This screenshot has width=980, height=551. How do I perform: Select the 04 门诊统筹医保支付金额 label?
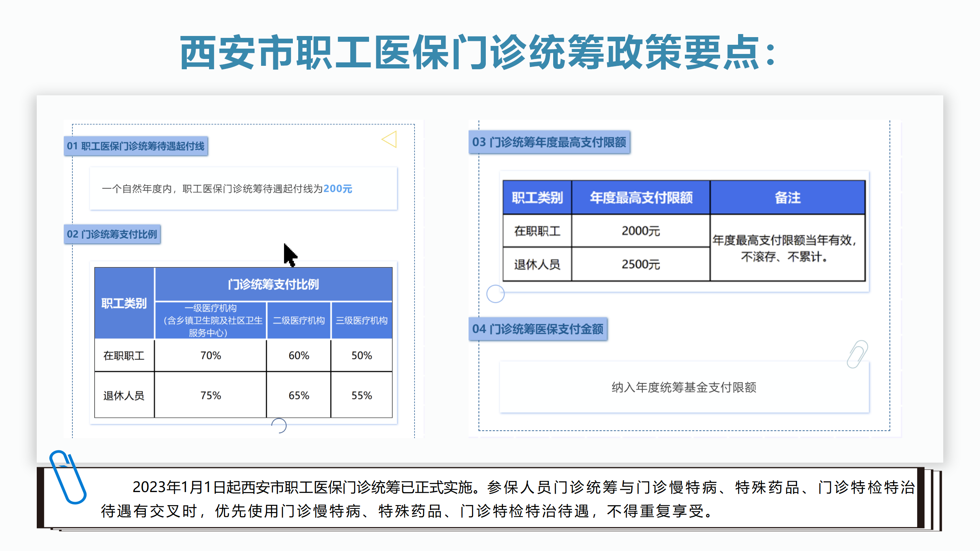pos(537,329)
